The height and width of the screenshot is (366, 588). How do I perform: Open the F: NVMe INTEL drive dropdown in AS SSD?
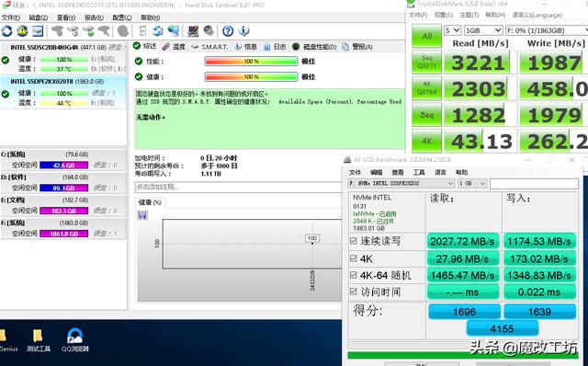pos(401,183)
